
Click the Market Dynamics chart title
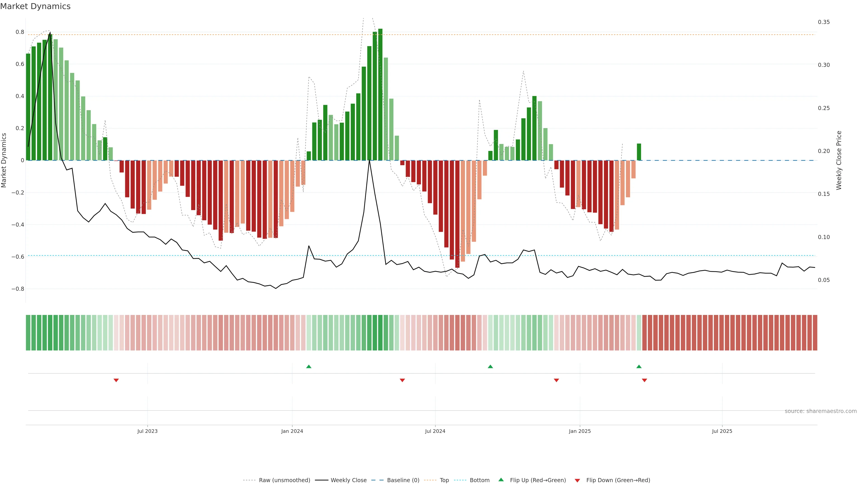(x=35, y=6)
